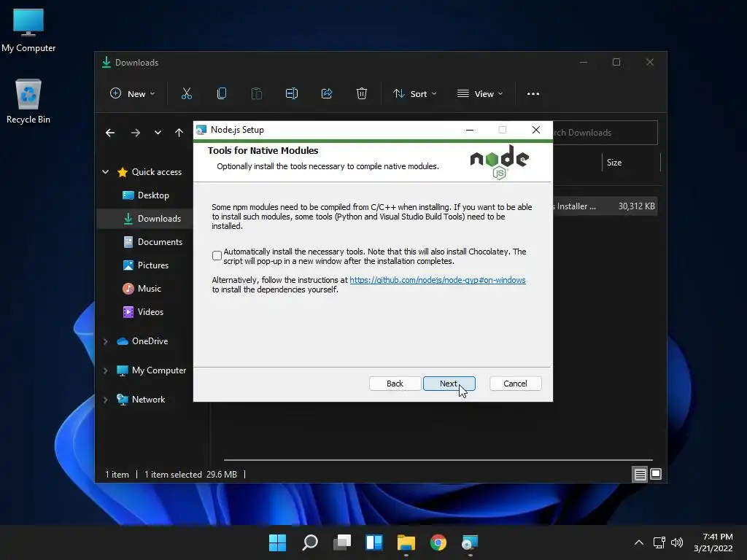Viewport: 747px width, 560px height.
Task: Open the volume speaker icon in tray
Action: [676, 542]
